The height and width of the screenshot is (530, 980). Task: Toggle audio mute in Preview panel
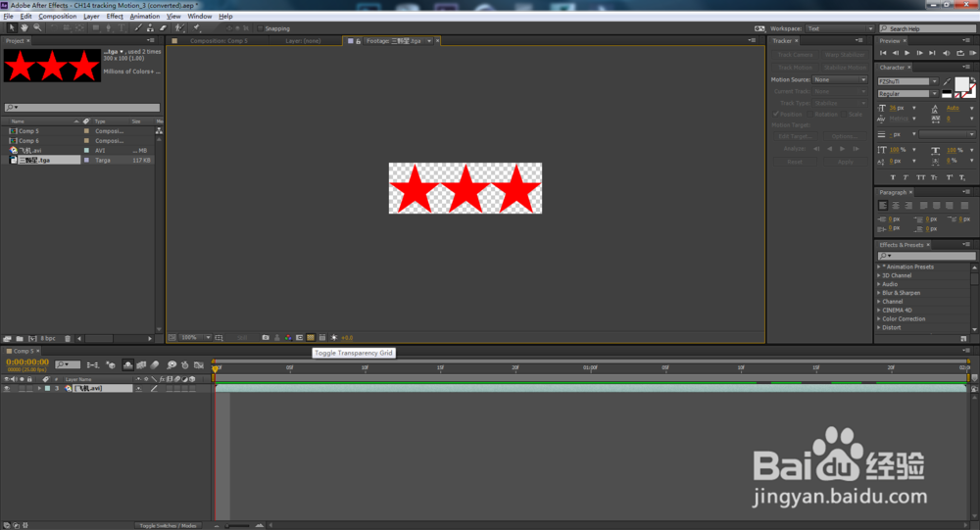[947, 53]
